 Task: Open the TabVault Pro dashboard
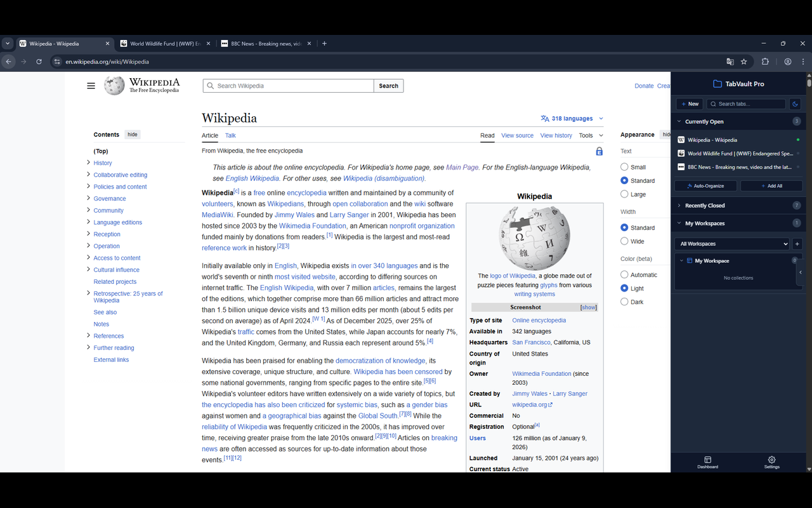pos(707,462)
